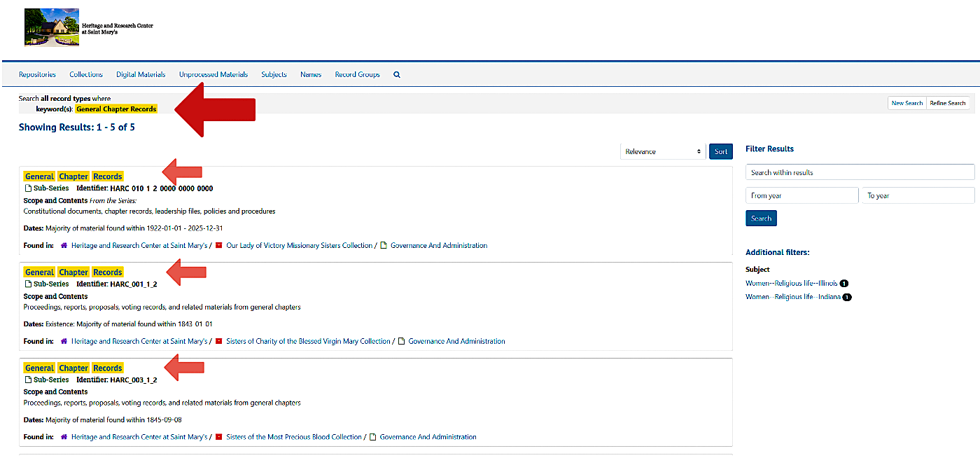Open the Relevance sort dropdown
This screenshot has width=980, height=458.
(x=662, y=151)
